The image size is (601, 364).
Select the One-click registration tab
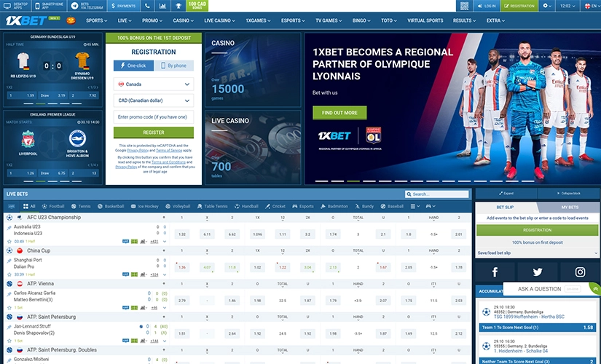point(133,66)
